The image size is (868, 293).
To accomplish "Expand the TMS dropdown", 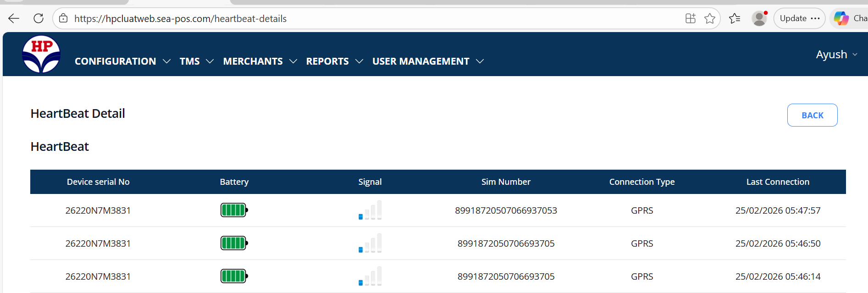I will [x=196, y=61].
